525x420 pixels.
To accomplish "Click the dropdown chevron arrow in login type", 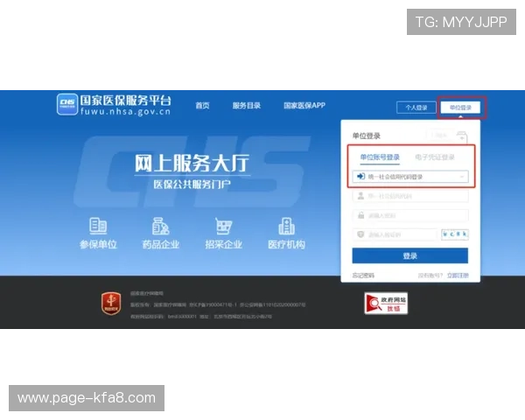I will click(462, 177).
